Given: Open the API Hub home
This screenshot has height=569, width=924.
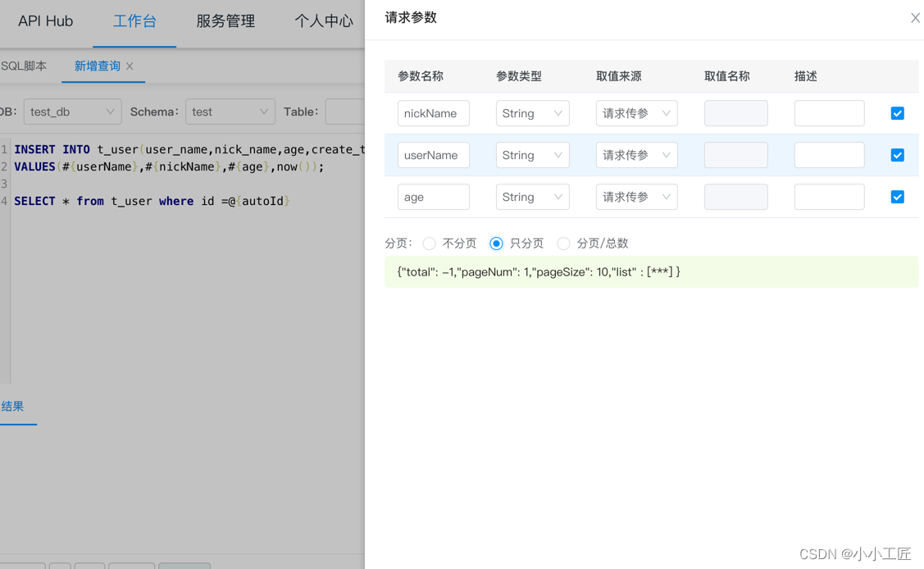Looking at the screenshot, I should pyautogui.click(x=46, y=21).
